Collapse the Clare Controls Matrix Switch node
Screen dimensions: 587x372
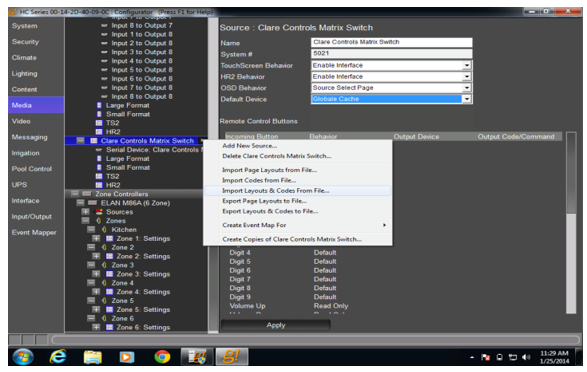[80, 141]
